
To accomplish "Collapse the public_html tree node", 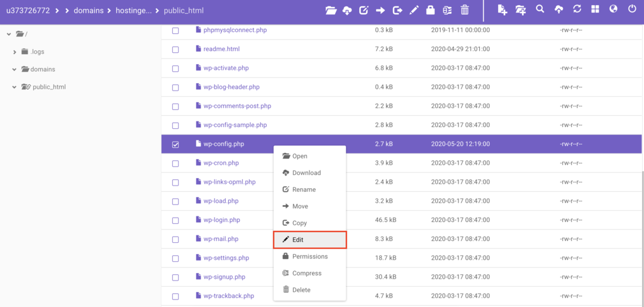I will (x=14, y=87).
